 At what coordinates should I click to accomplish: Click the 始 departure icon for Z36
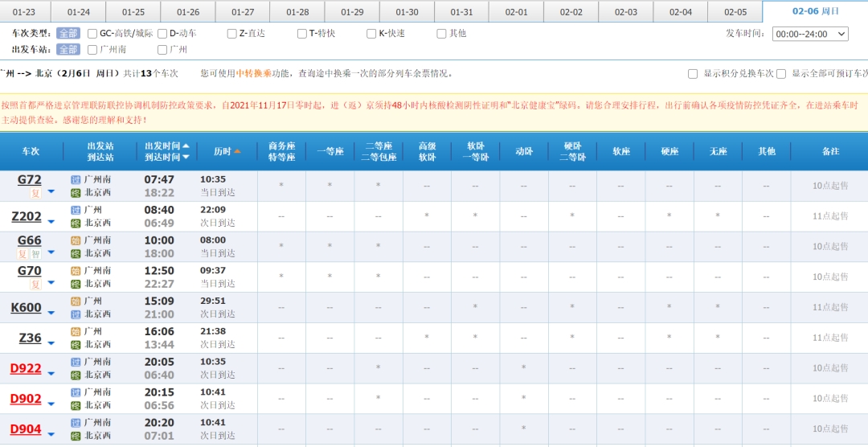click(76, 332)
